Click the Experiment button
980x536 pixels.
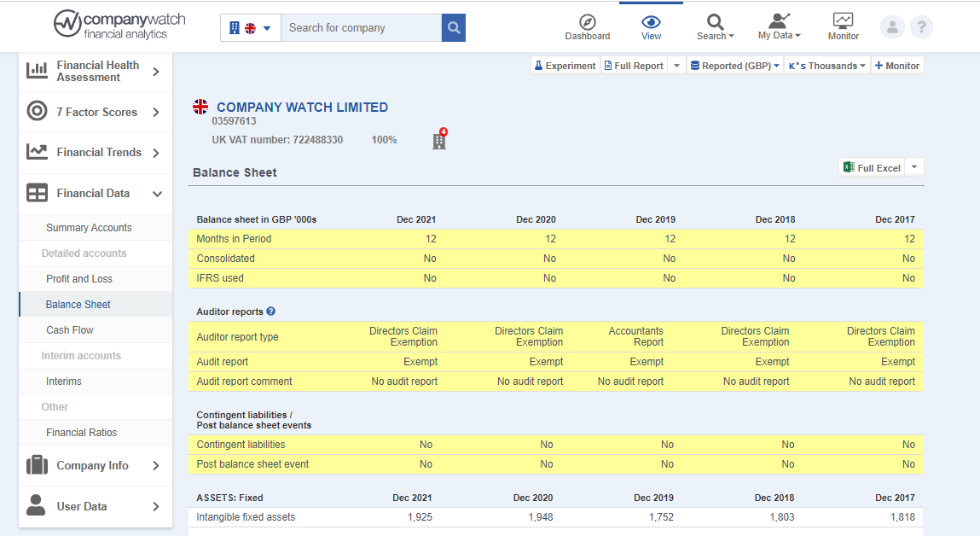565,66
